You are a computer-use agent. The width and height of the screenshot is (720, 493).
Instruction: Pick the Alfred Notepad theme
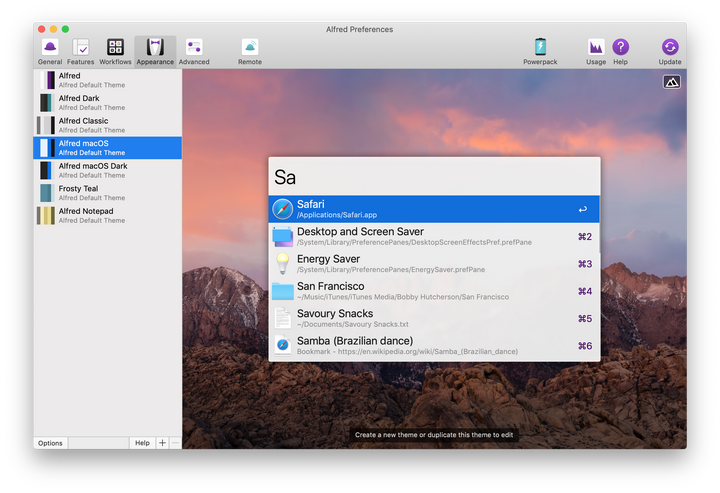coord(107,215)
